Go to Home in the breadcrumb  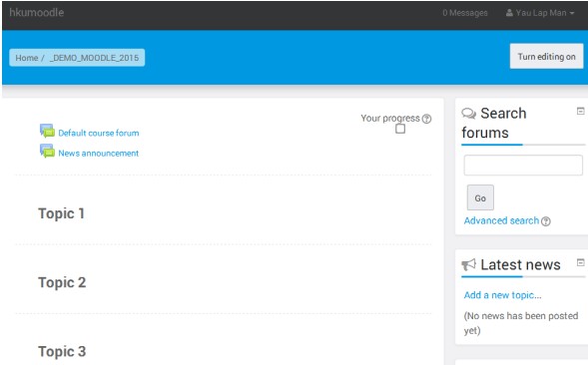(27, 58)
